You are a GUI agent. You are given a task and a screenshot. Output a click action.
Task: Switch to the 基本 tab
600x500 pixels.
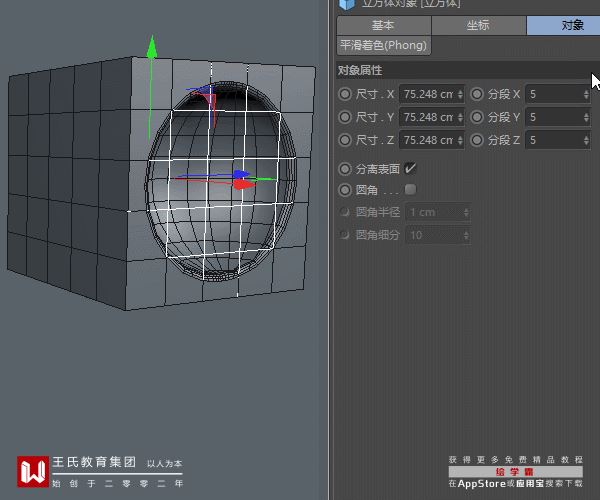coord(384,25)
